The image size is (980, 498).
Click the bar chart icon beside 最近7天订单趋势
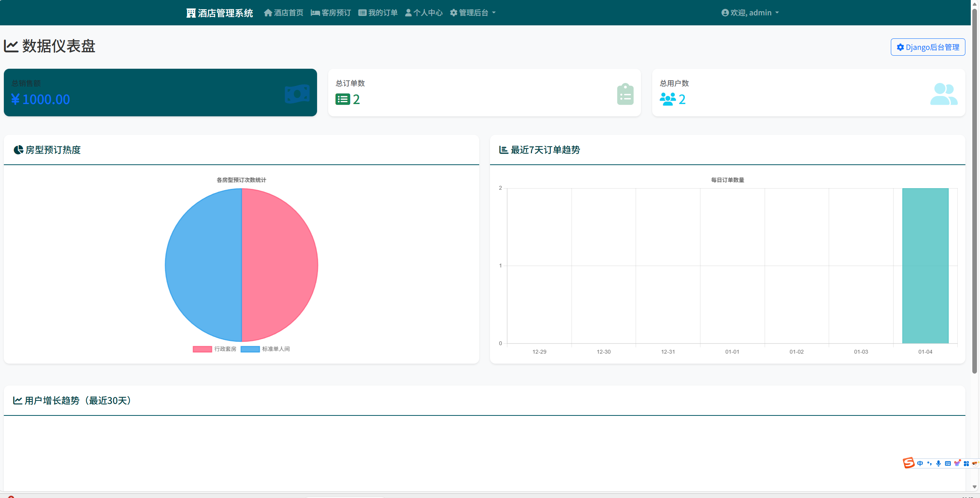(x=503, y=150)
